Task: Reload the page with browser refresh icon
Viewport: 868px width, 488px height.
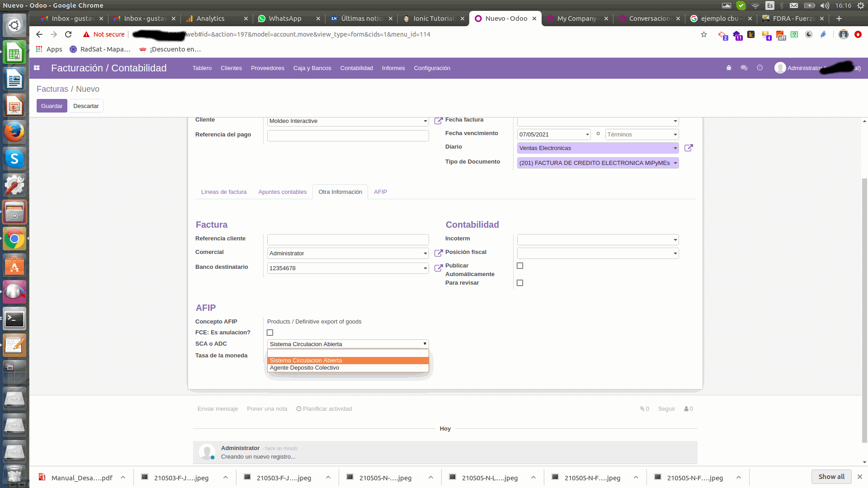Action: pos(68,34)
